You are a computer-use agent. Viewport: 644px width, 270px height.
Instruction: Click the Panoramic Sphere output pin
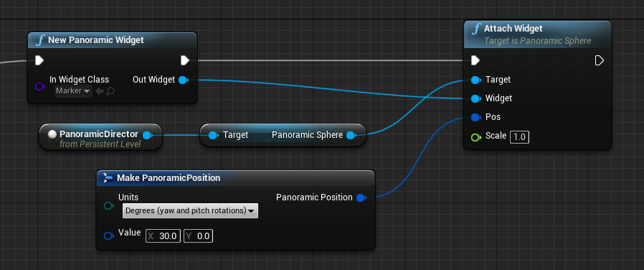[351, 135]
